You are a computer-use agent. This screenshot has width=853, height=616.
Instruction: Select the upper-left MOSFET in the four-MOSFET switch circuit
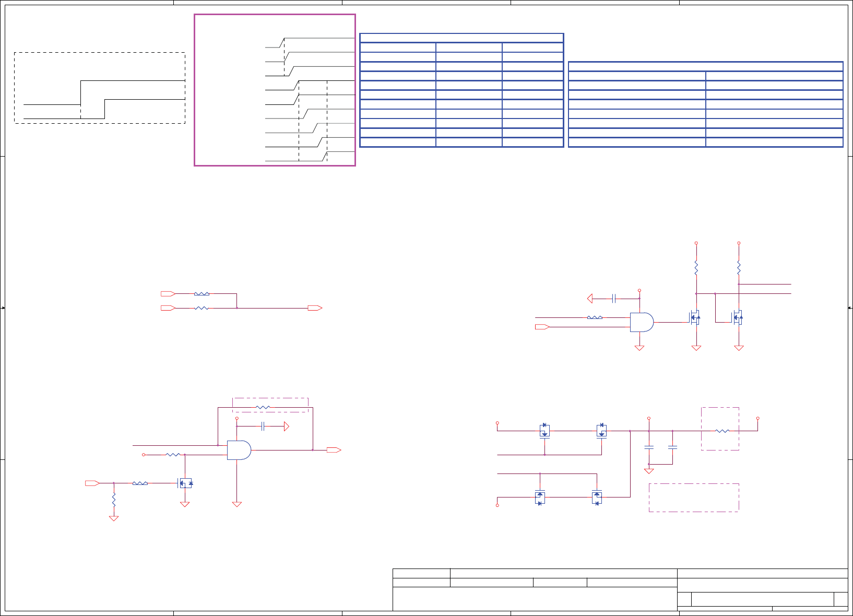click(544, 431)
